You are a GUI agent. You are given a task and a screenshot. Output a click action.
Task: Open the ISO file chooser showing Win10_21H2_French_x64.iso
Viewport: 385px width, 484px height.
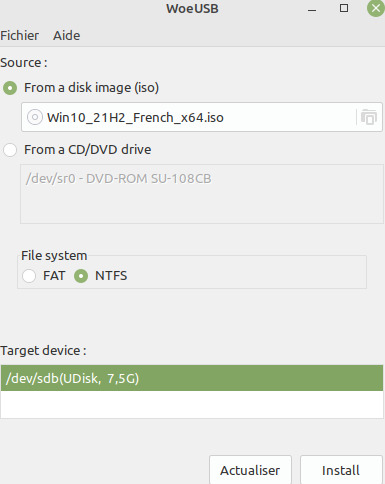click(x=202, y=117)
